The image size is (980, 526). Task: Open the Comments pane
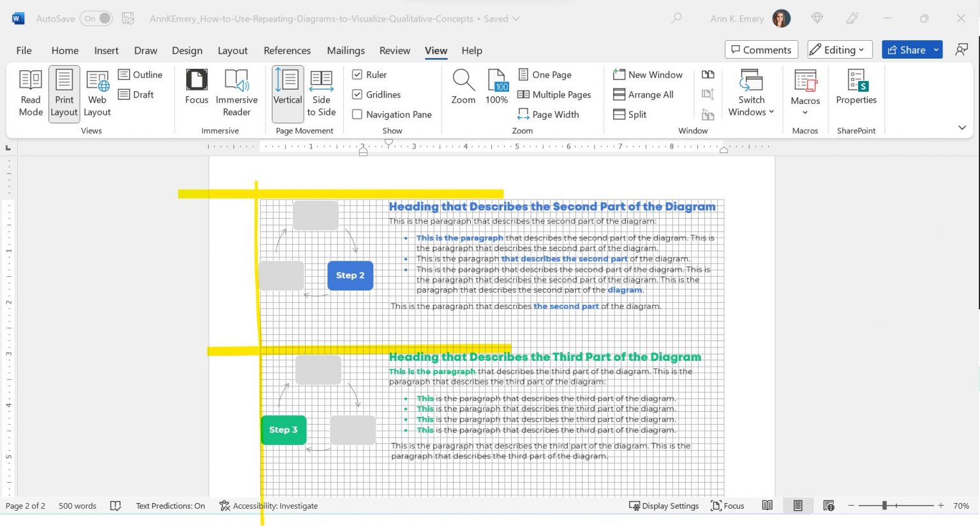(761, 49)
